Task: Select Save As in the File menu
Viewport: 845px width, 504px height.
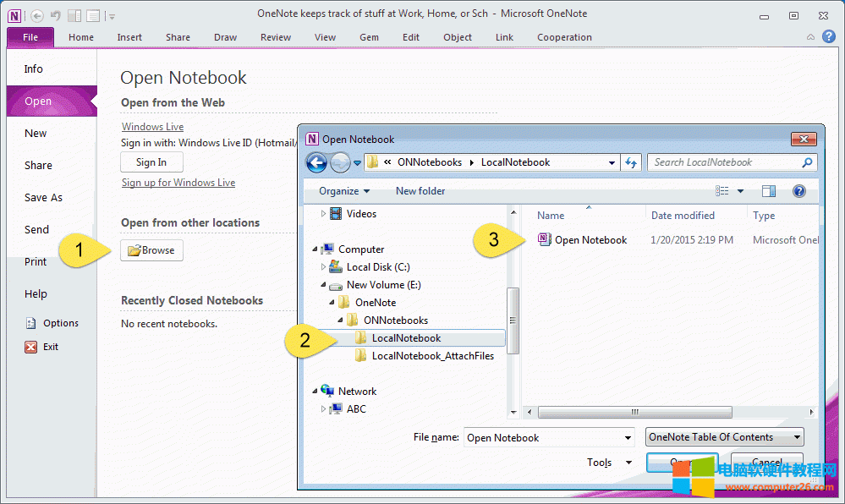Action: click(x=43, y=198)
